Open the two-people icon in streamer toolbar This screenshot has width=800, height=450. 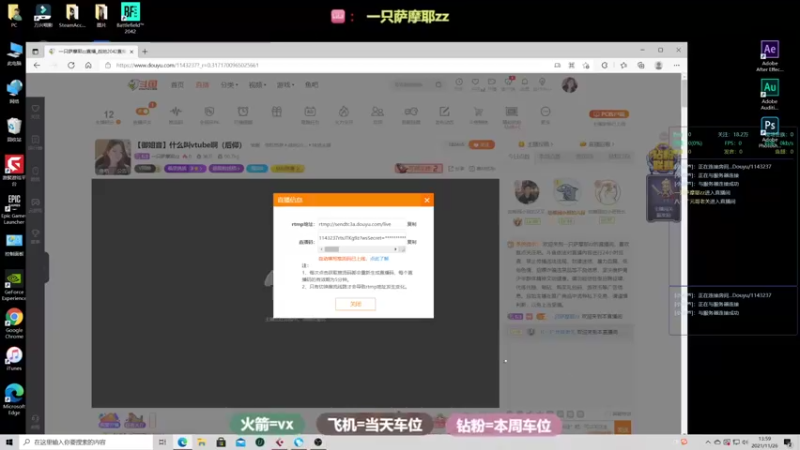coord(378,112)
